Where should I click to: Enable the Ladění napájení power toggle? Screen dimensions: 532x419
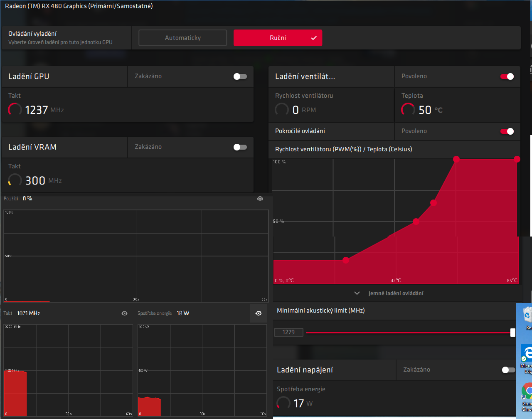508,370
